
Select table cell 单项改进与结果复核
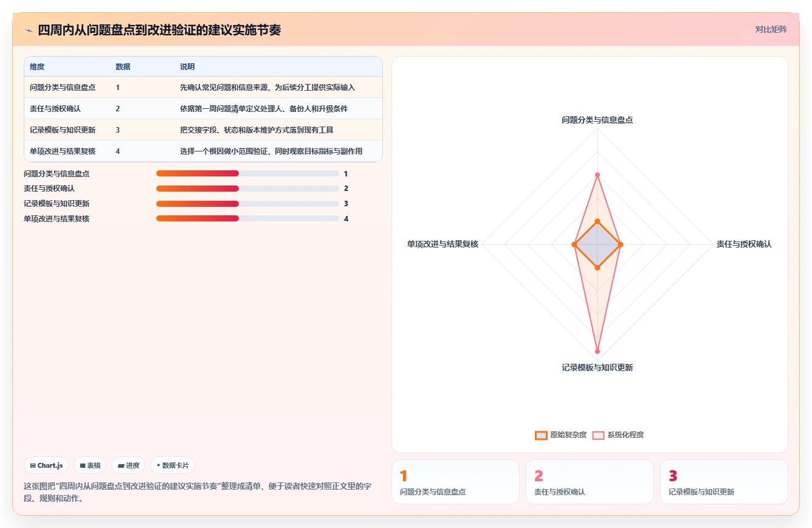coord(63,151)
